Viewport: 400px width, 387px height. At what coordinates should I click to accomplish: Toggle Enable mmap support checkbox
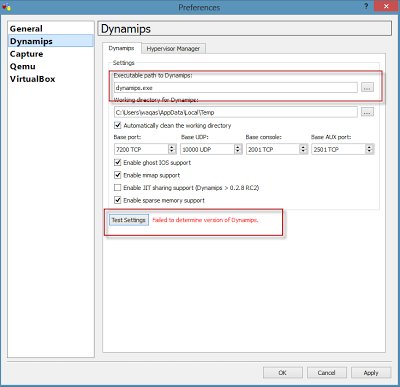point(117,175)
